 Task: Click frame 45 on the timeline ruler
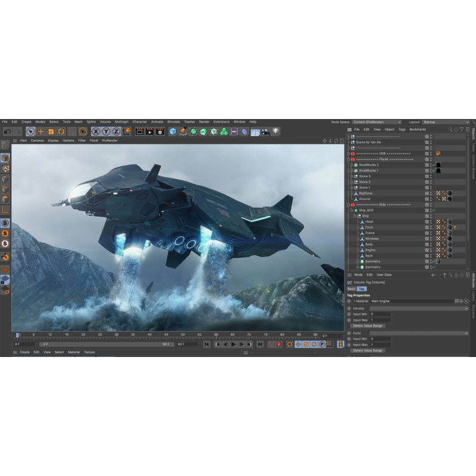tap(166, 335)
